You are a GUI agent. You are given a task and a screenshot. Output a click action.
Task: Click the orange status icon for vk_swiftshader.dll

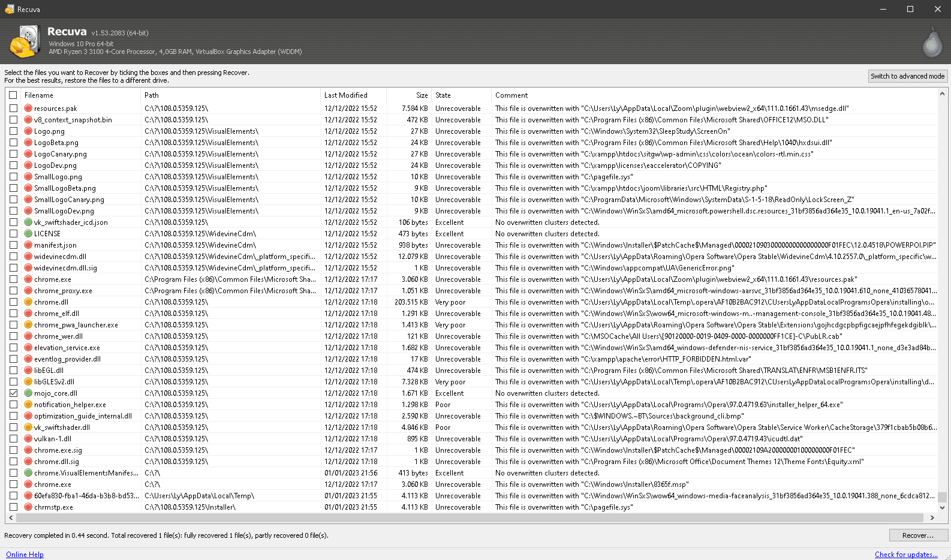point(28,427)
